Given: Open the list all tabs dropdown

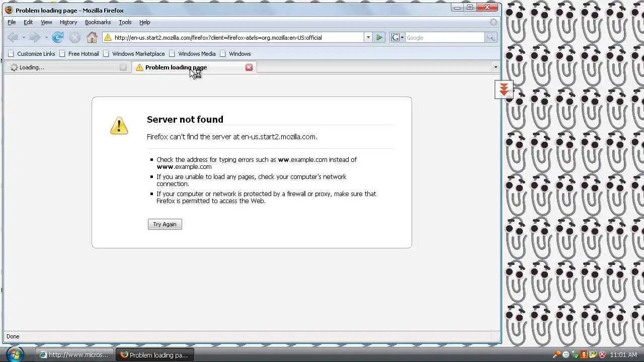Looking at the screenshot, I should click(496, 67).
